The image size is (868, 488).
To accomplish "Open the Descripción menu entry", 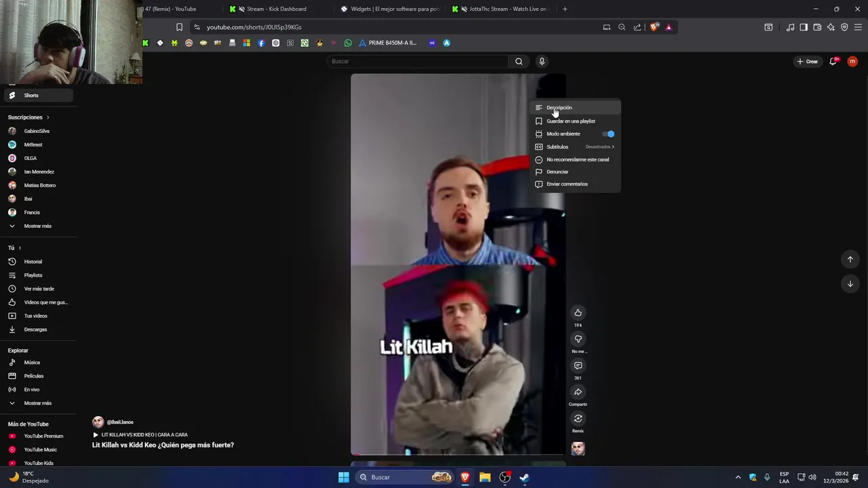I will (x=576, y=108).
